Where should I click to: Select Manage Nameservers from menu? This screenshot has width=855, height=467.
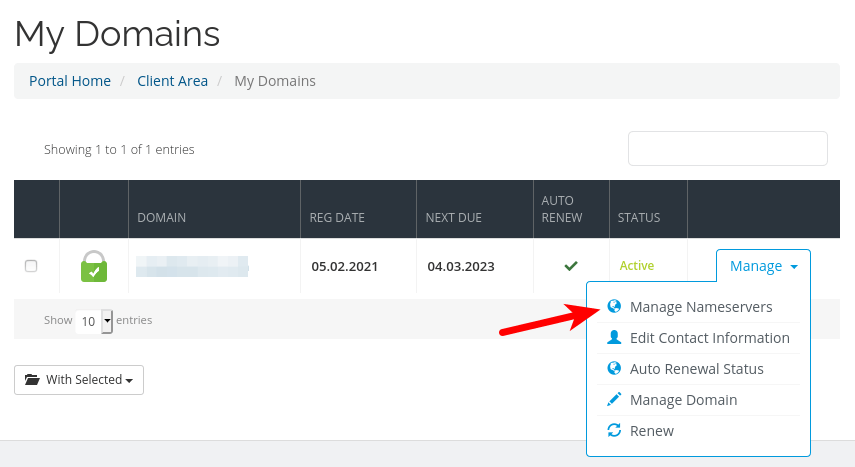pos(700,307)
